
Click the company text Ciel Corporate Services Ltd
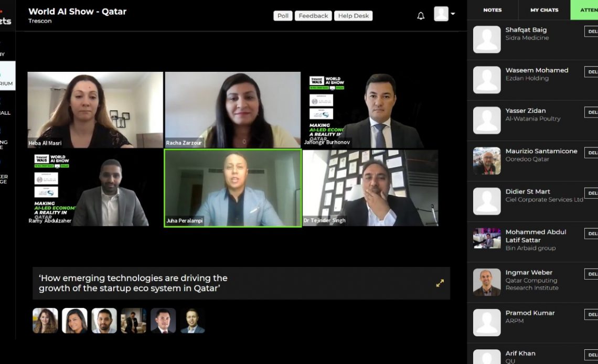(544, 199)
